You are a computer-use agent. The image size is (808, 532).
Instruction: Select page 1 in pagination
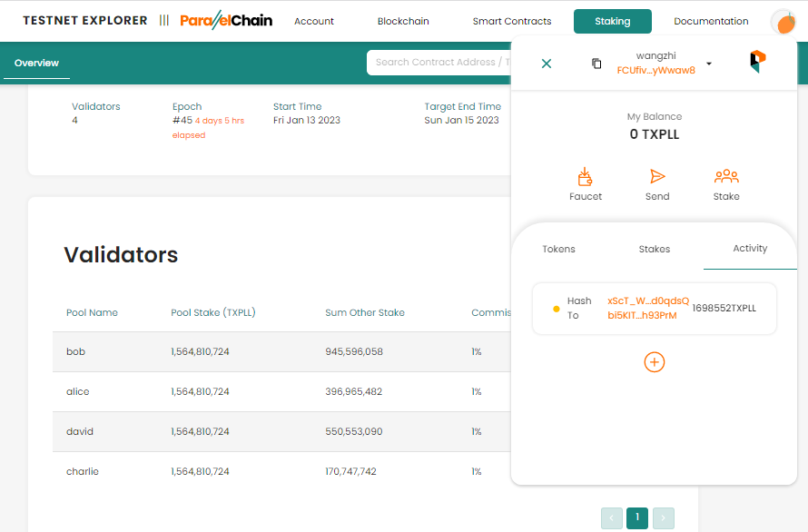coord(637,517)
